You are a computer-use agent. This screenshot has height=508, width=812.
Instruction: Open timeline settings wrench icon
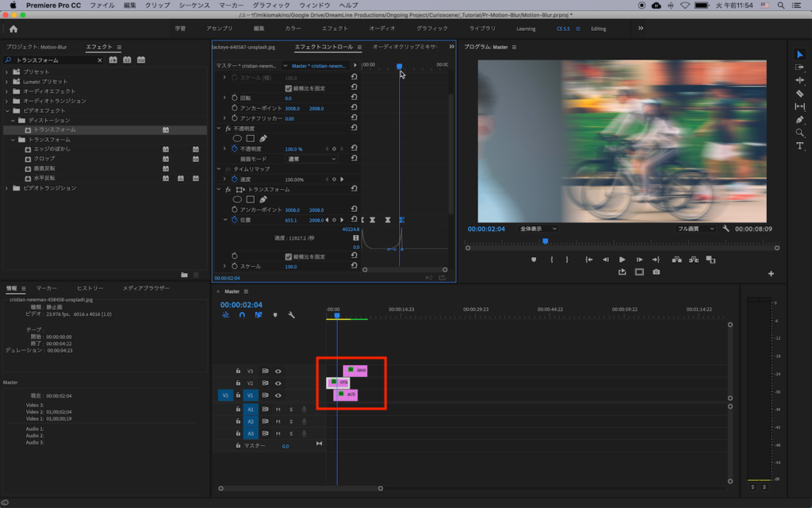291,315
